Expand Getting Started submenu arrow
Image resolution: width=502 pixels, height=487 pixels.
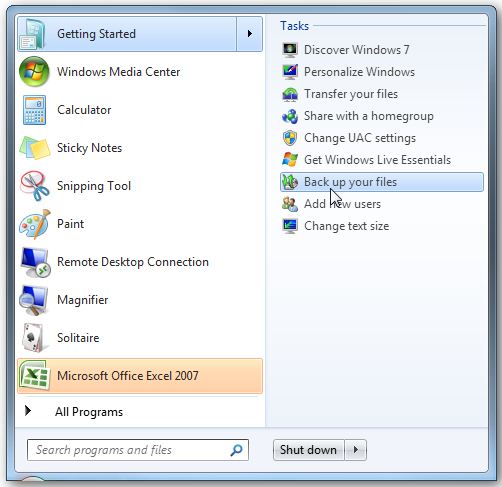[x=250, y=34]
